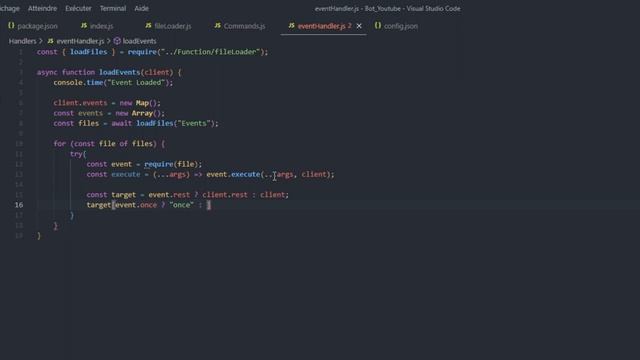The height and width of the screenshot is (360, 640).
Task: Click the try keyword on line 11
Action: (x=76, y=154)
